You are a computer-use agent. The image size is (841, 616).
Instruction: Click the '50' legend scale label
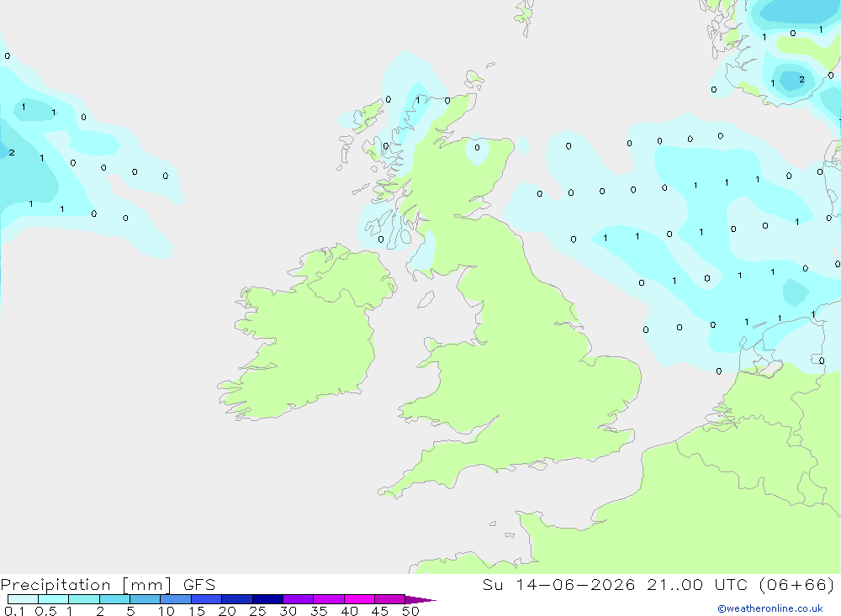[x=410, y=611]
